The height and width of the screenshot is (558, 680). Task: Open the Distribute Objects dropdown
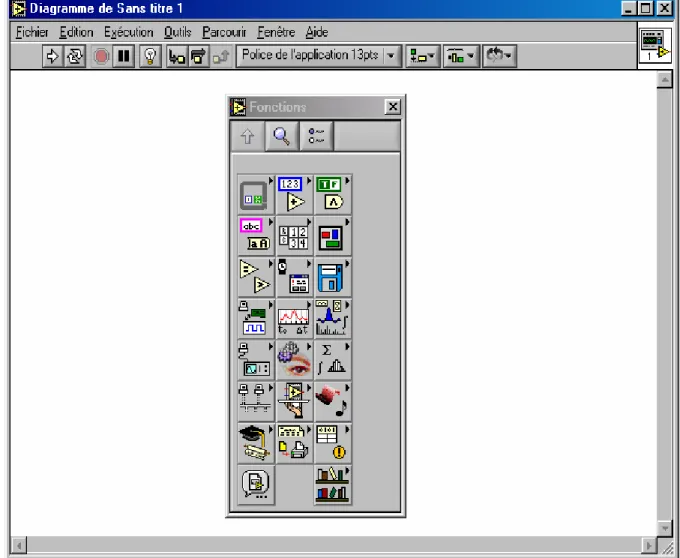pos(461,56)
